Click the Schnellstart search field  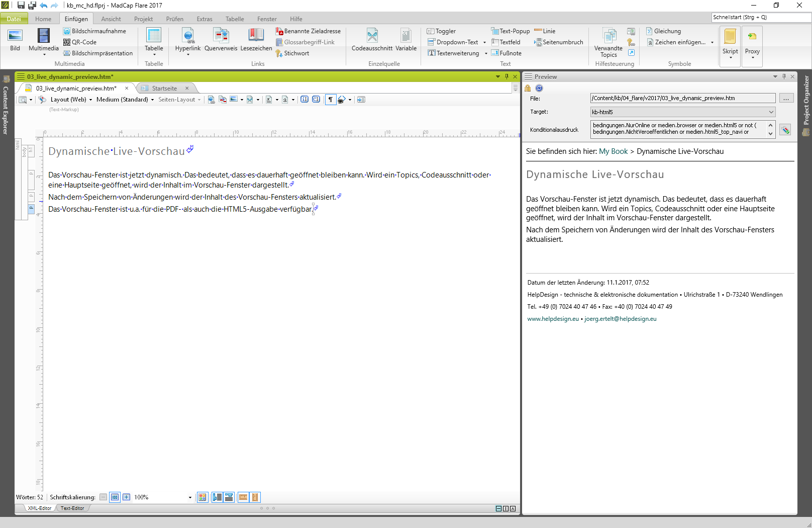coord(760,17)
